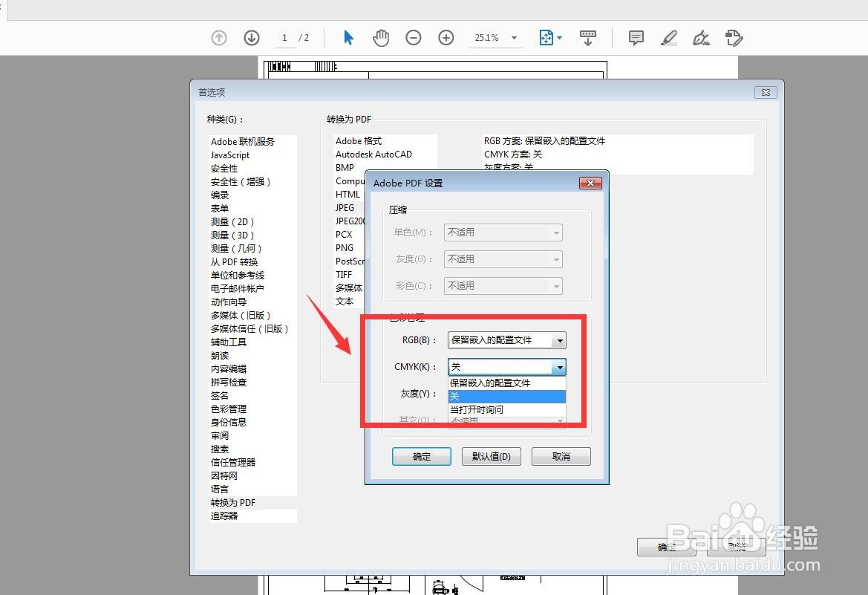Toggle the CMYK(K) dropdown arrow
868x595 pixels.
[x=560, y=367]
